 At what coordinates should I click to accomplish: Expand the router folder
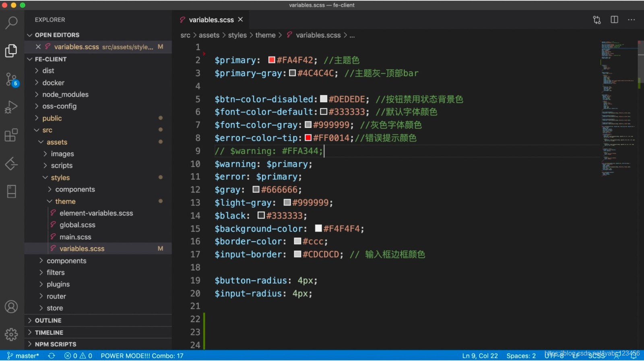pos(98,296)
